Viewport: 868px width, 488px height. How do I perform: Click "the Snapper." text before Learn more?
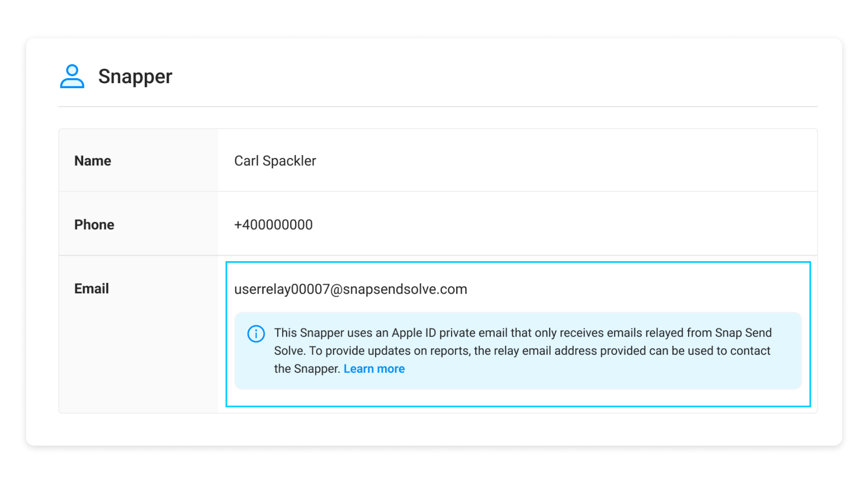(x=307, y=369)
